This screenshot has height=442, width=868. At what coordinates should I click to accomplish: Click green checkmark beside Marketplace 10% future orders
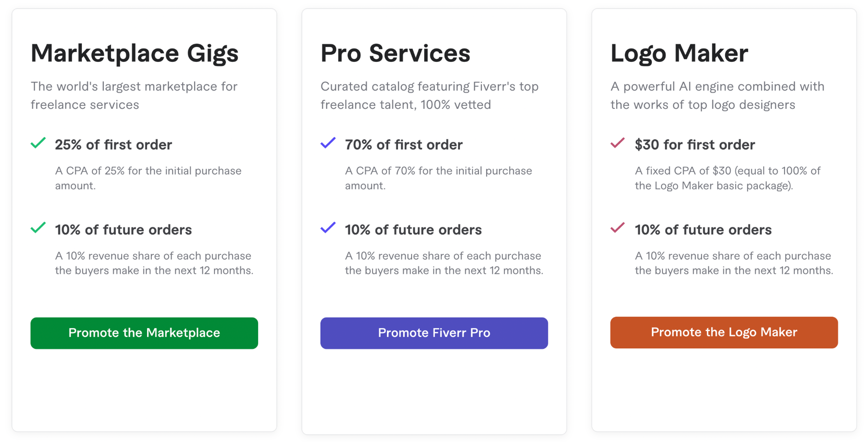(x=38, y=228)
